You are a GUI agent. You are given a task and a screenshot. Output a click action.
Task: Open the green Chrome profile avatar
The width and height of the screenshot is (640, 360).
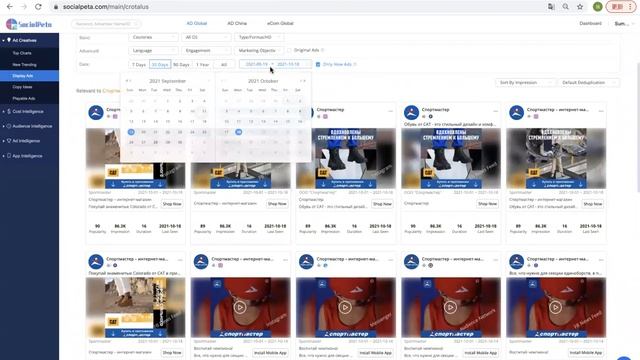[598, 7]
